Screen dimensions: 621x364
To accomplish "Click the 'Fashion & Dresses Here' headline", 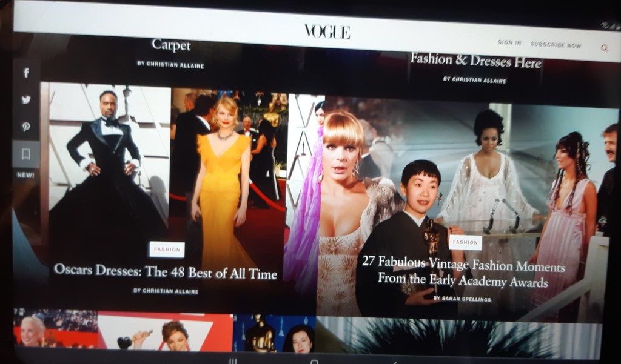I will point(475,61).
